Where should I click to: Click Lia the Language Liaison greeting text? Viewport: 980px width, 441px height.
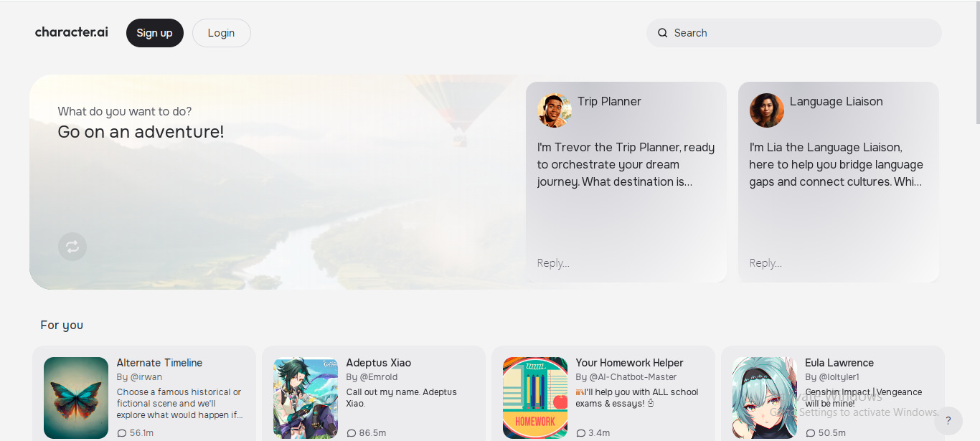click(837, 164)
